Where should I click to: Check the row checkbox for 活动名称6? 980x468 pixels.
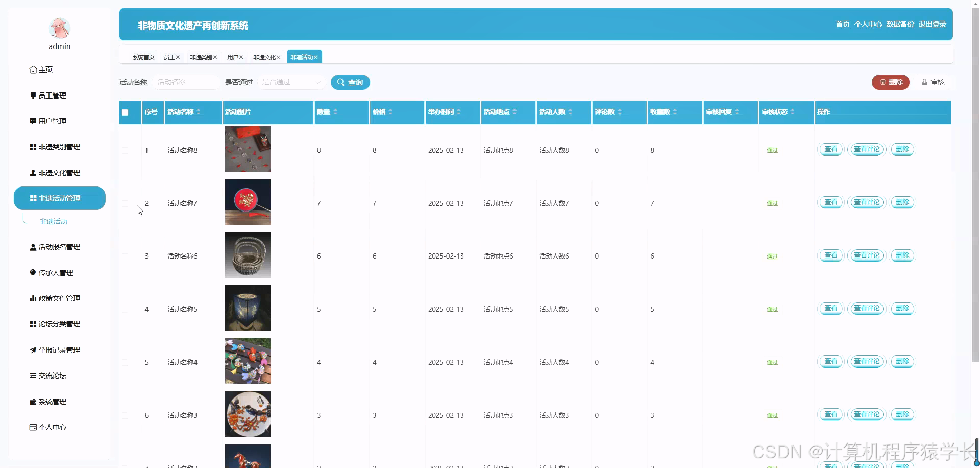[x=125, y=256]
